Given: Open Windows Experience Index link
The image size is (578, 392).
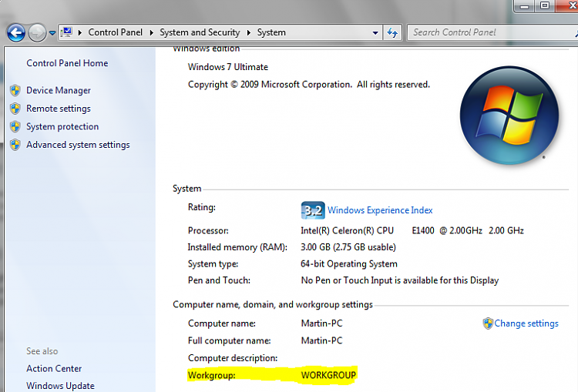Looking at the screenshot, I should tap(380, 210).
